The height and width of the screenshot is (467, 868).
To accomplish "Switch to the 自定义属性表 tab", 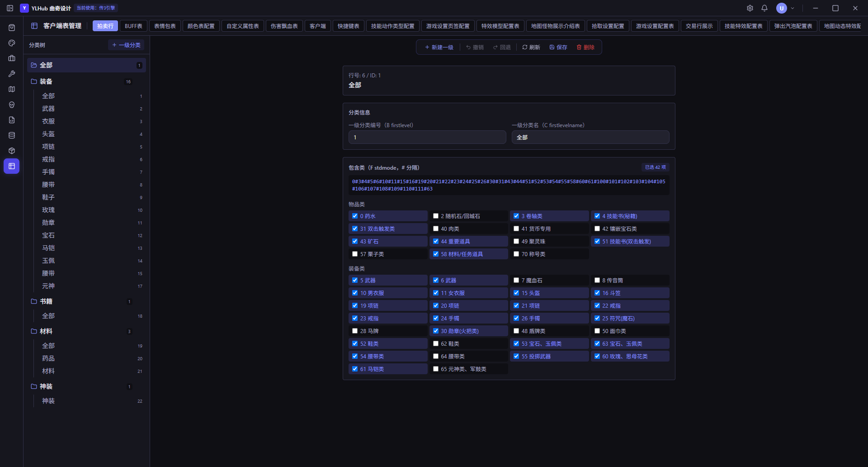I will coord(243,26).
